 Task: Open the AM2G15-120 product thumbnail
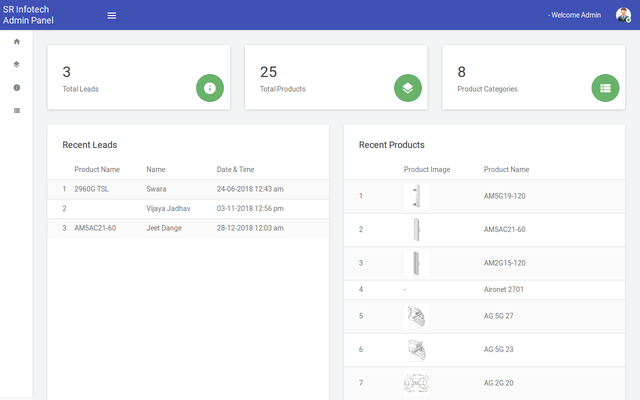[416, 263]
